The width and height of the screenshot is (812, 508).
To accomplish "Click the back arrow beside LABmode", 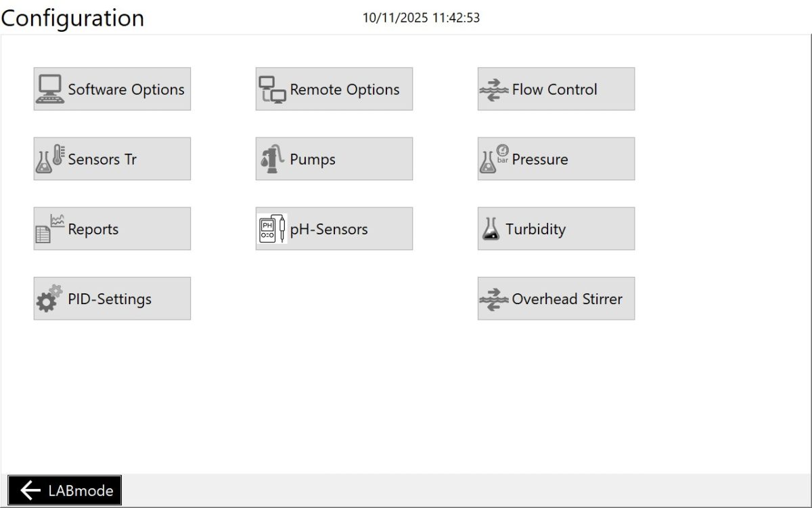I will tap(30, 490).
